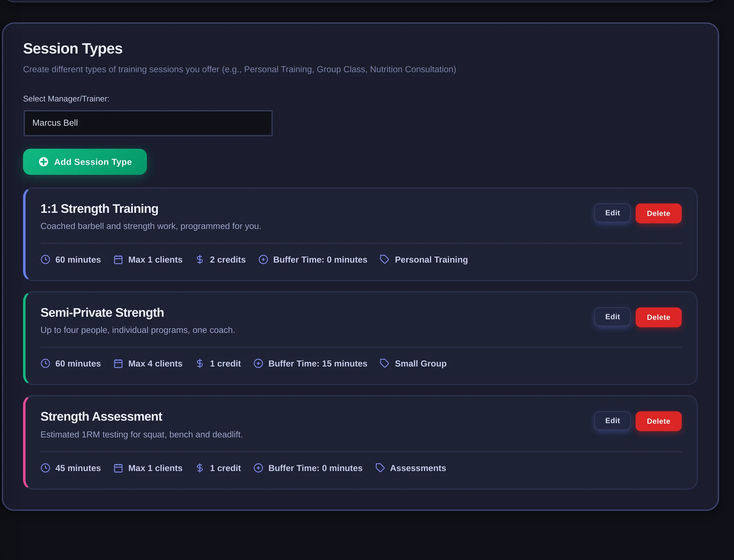Click calendar icon beside Max 4 clients

tap(118, 363)
